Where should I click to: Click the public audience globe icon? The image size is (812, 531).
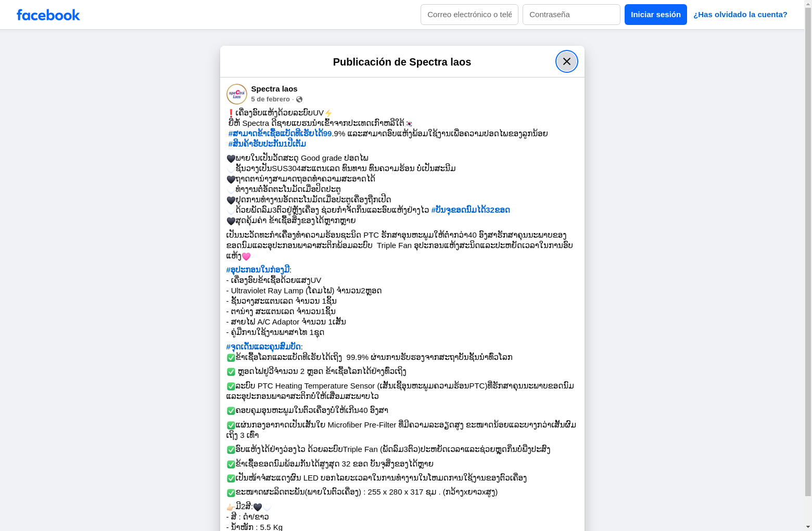[299, 99]
